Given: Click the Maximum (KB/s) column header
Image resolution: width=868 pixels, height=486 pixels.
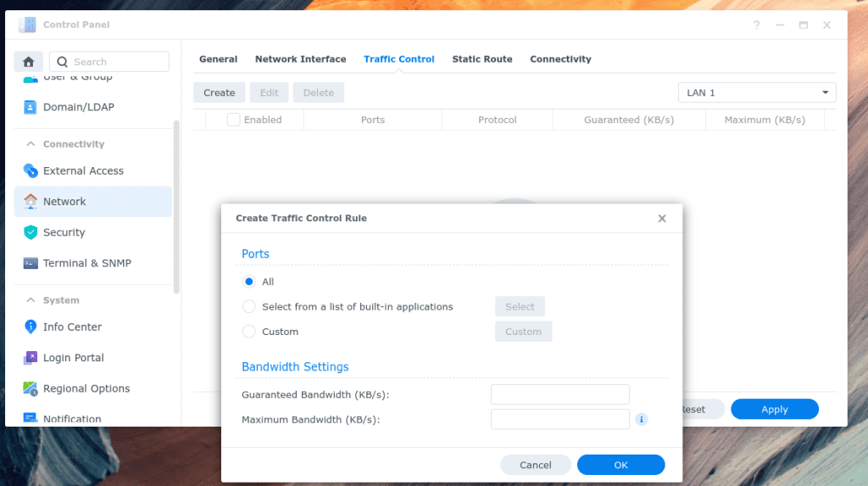Looking at the screenshot, I should tap(765, 120).
